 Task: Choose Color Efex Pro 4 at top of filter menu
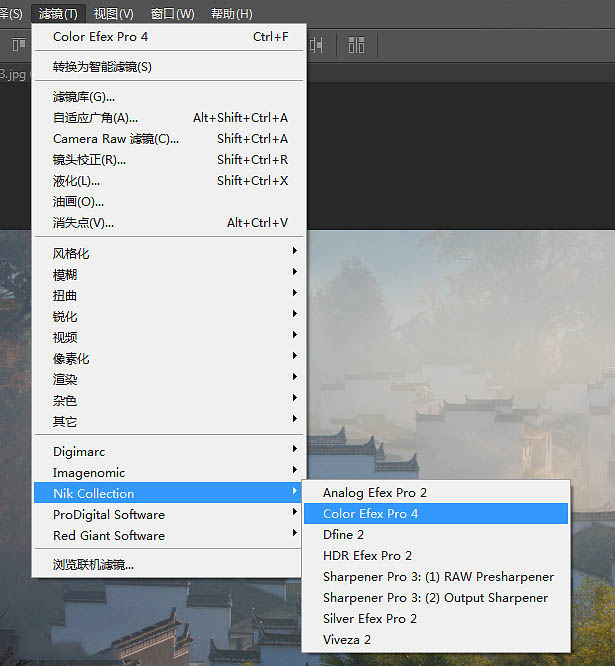tap(100, 37)
